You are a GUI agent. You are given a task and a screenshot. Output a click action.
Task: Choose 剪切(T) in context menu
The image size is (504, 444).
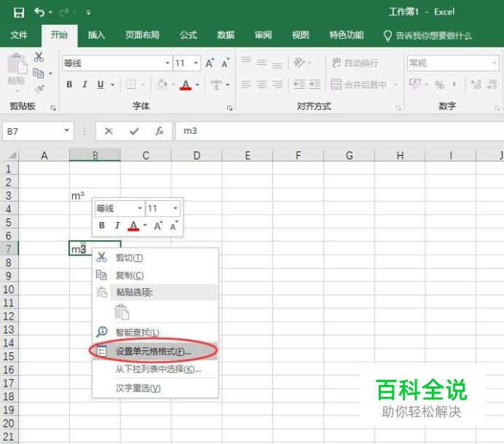(x=156, y=258)
